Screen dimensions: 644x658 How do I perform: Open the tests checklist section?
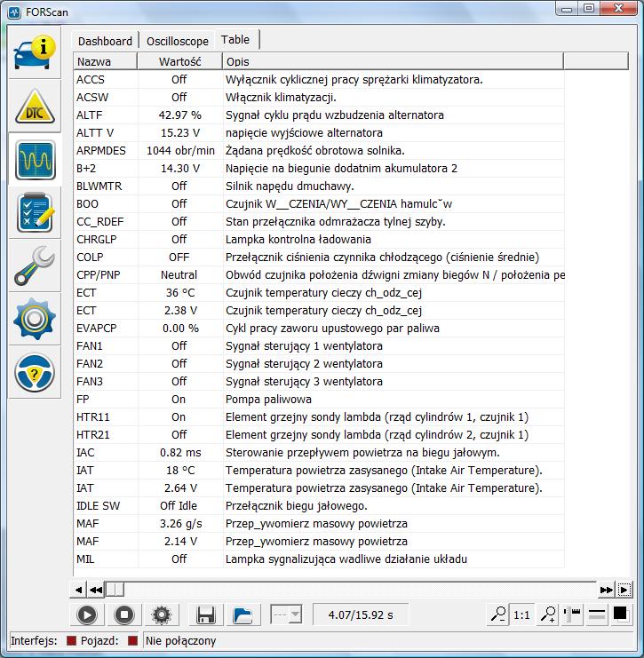pos(35,213)
